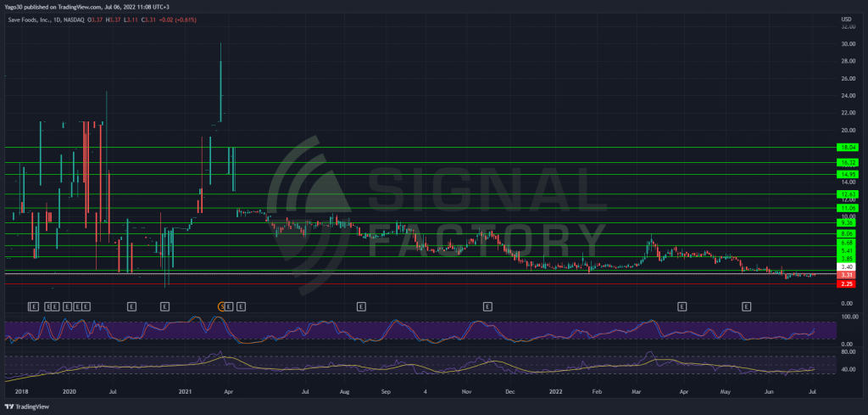Select the 3.85 green price label
Screen dimensions: 868x415
848,259
